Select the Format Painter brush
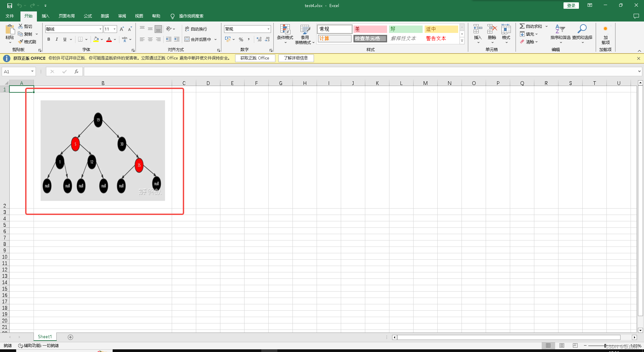The image size is (644, 352). click(21, 42)
